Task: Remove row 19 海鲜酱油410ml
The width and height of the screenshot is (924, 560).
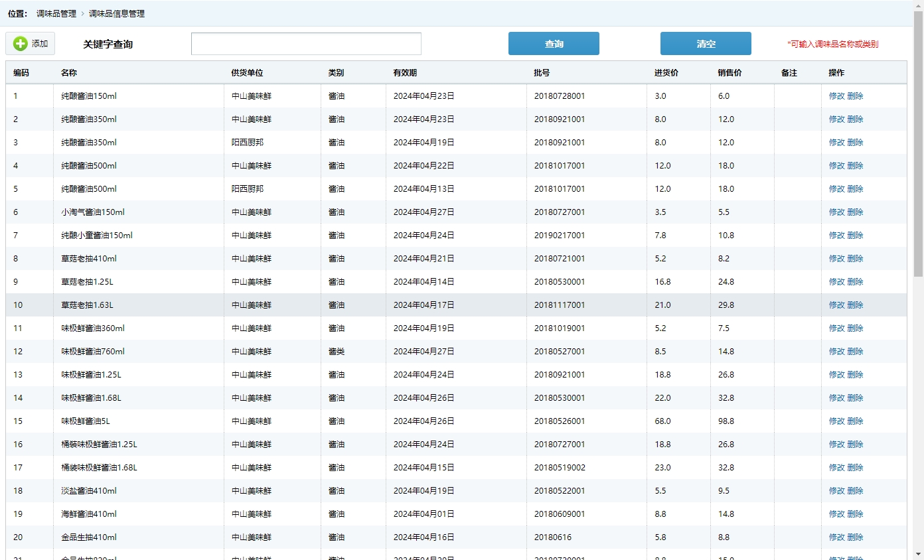Action: (x=855, y=514)
